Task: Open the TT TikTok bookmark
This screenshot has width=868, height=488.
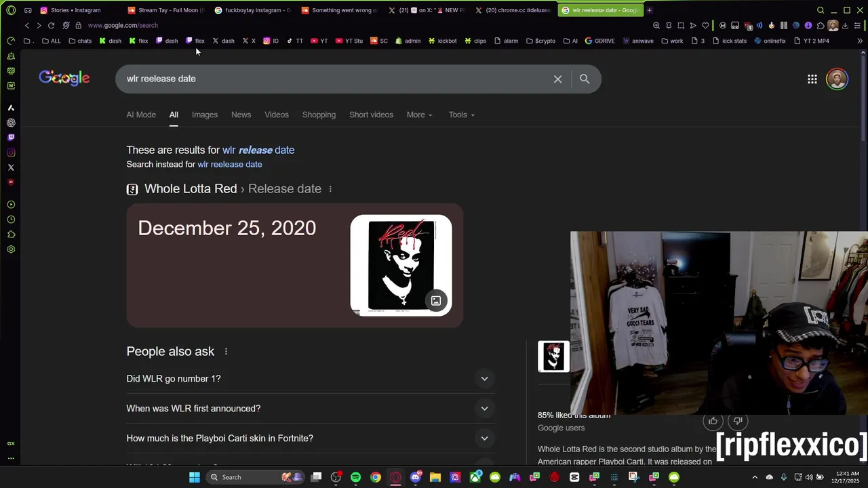Action: click(294, 41)
